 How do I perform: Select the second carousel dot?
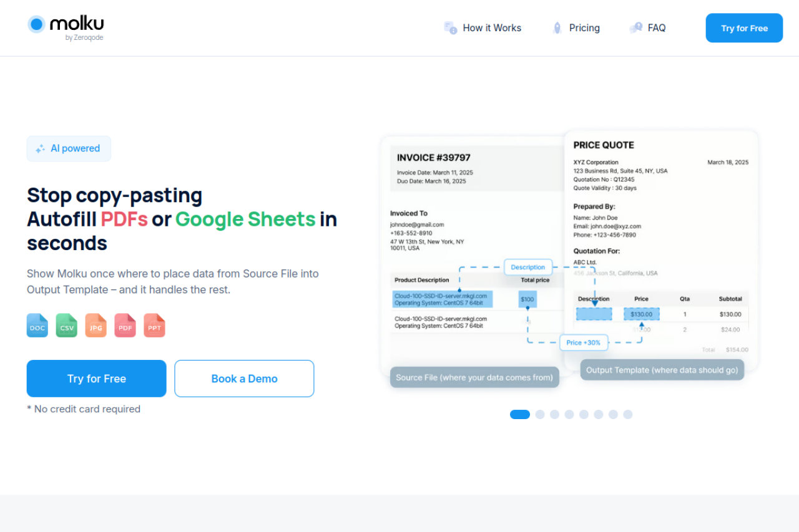(540, 414)
